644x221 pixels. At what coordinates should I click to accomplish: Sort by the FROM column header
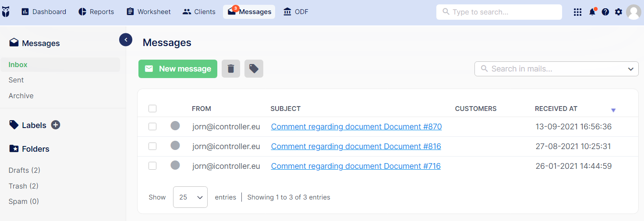202,109
